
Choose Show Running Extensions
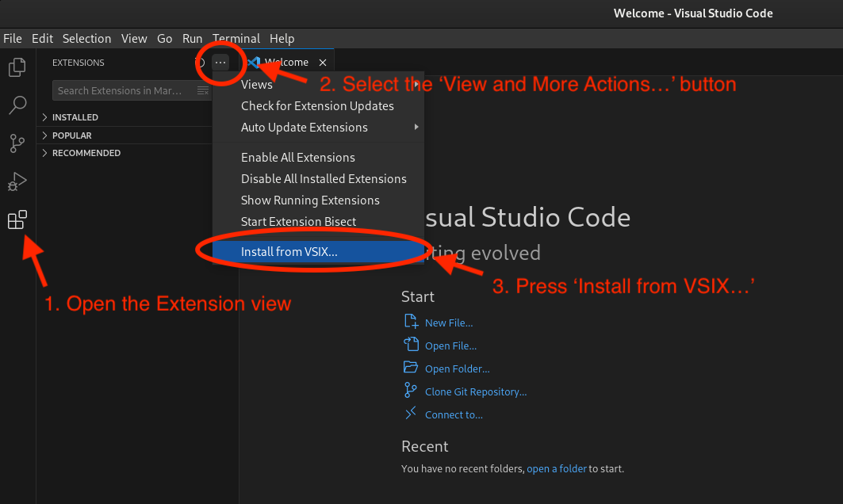point(318,200)
